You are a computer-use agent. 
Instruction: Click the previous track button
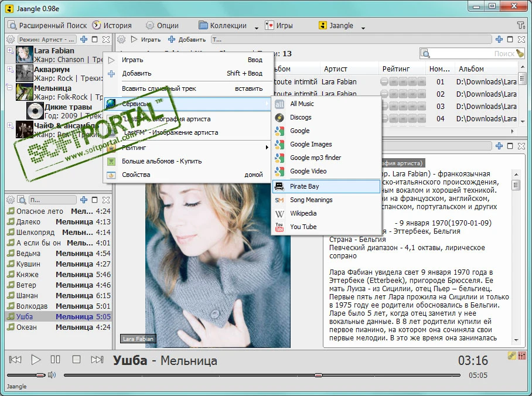[x=15, y=359]
